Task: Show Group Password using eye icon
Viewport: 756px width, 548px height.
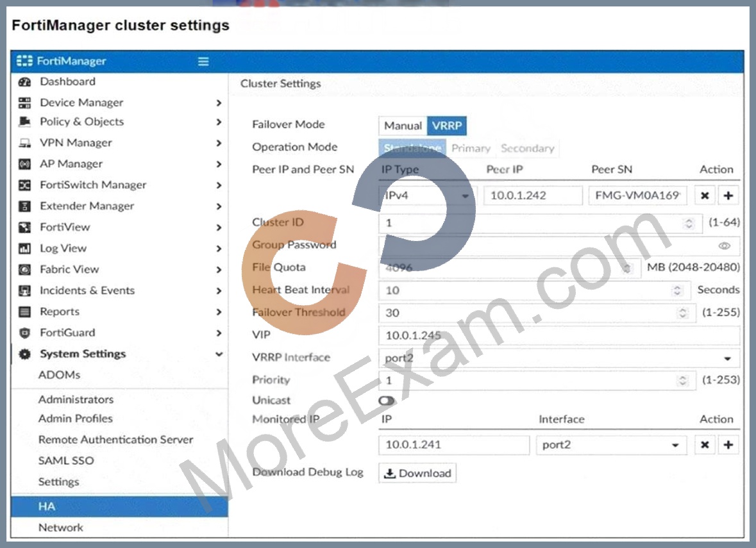Action: [724, 246]
